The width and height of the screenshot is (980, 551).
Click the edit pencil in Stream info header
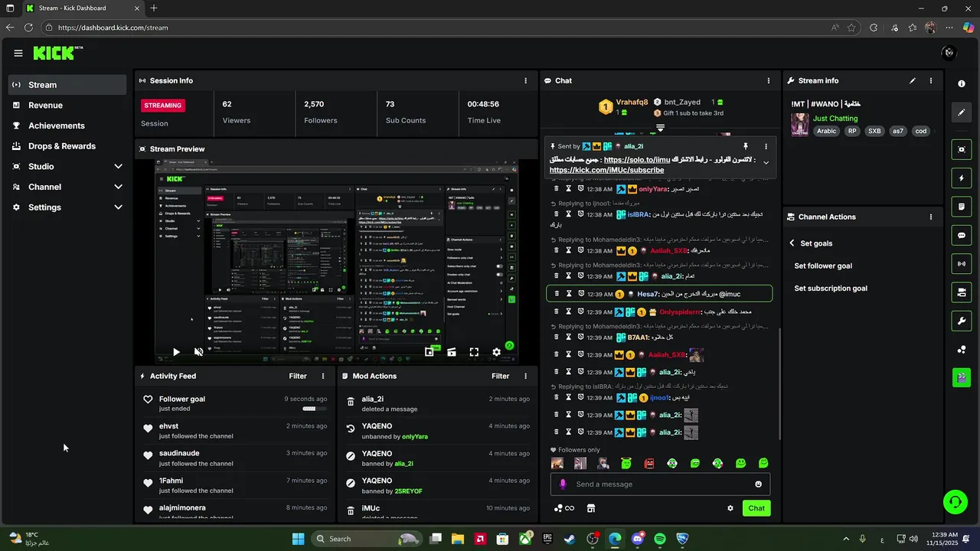(912, 80)
